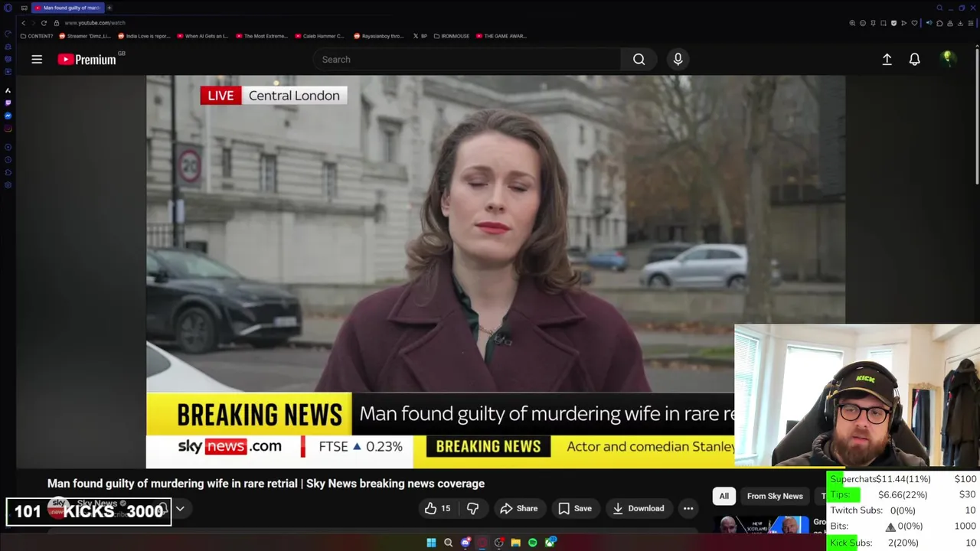This screenshot has width=980, height=551.
Task: Click the send flow arrow icon
Action: [904, 23]
